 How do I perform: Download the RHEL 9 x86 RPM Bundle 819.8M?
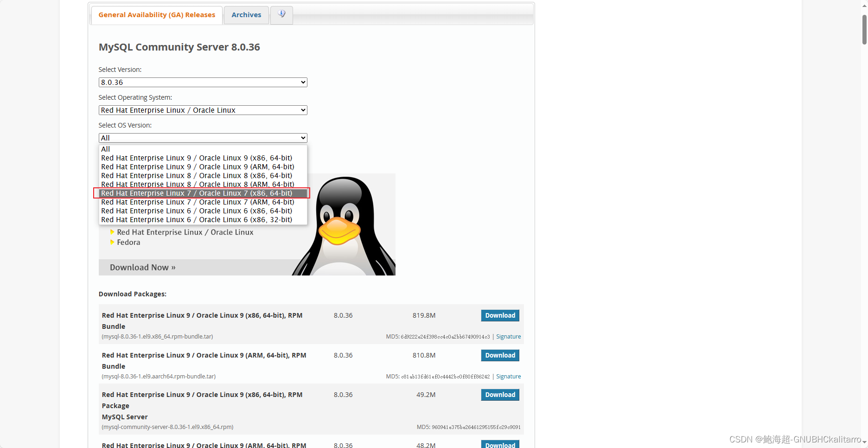(x=500, y=315)
